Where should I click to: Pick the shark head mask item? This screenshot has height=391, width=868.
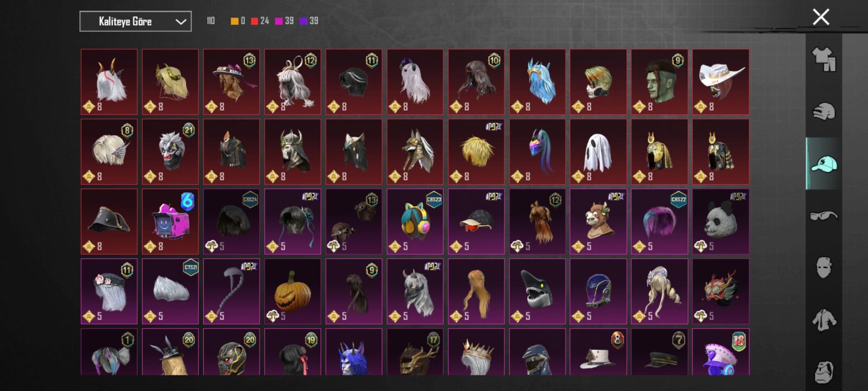537,291
